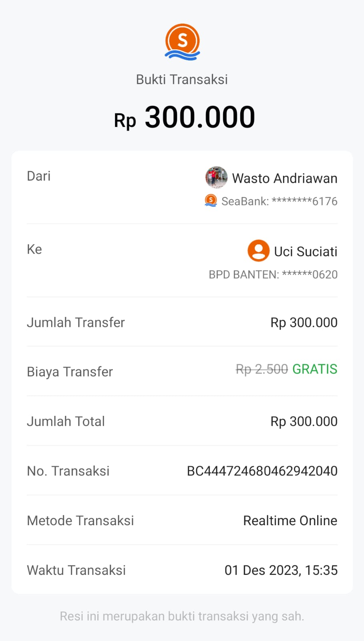
Task: Click the transaction time 01 Des 2023, 15:35
Action: click(x=281, y=570)
